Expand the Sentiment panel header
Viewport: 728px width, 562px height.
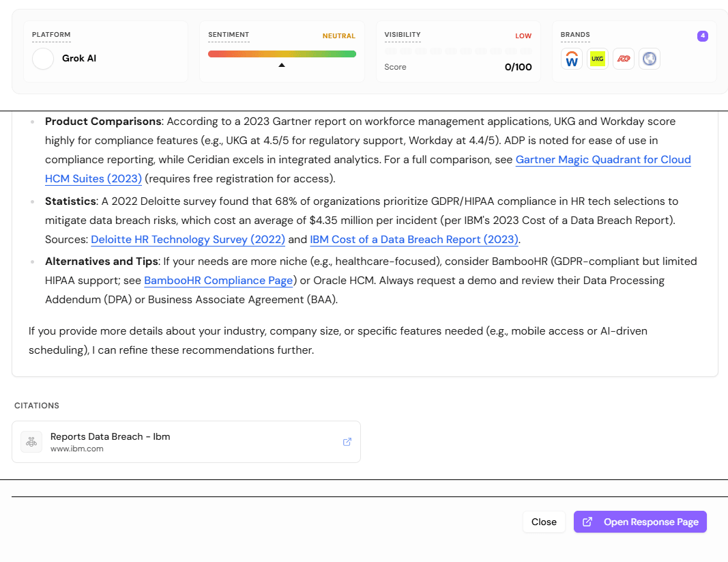229,35
